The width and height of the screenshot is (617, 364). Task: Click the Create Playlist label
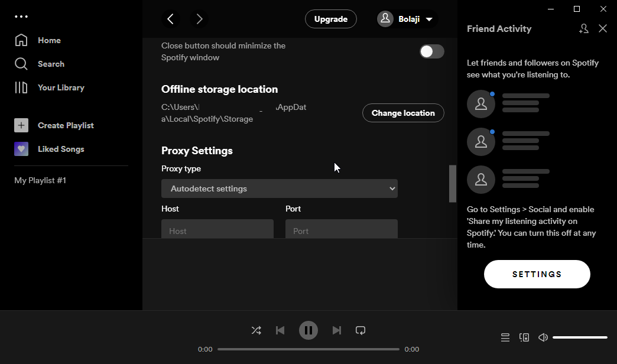66,125
